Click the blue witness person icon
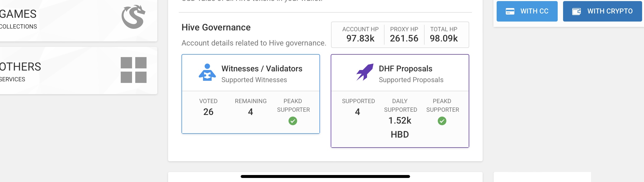The image size is (644, 182). (x=207, y=72)
